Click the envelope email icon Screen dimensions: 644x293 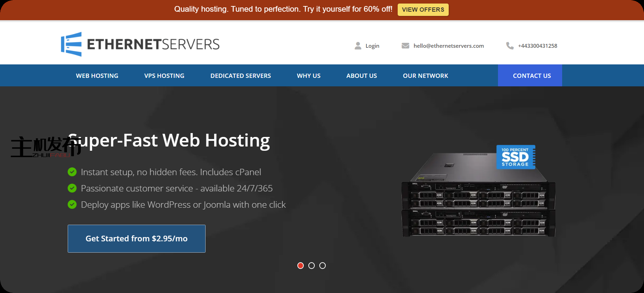(x=405, y=46)
